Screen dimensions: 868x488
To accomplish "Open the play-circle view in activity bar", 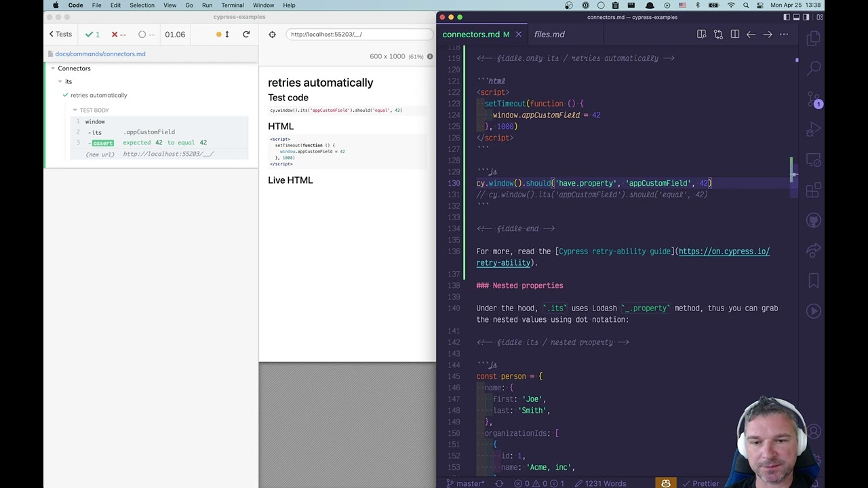I will [813, 311].
